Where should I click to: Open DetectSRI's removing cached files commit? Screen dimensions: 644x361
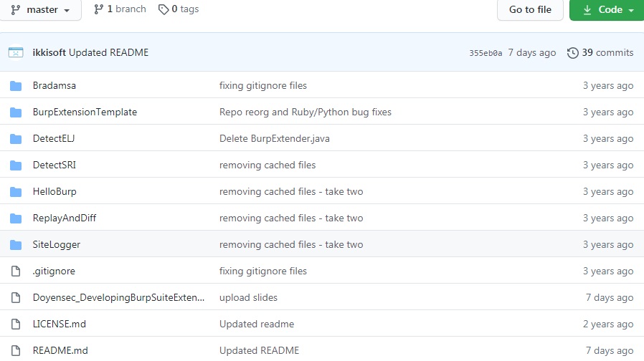point(267,165)
